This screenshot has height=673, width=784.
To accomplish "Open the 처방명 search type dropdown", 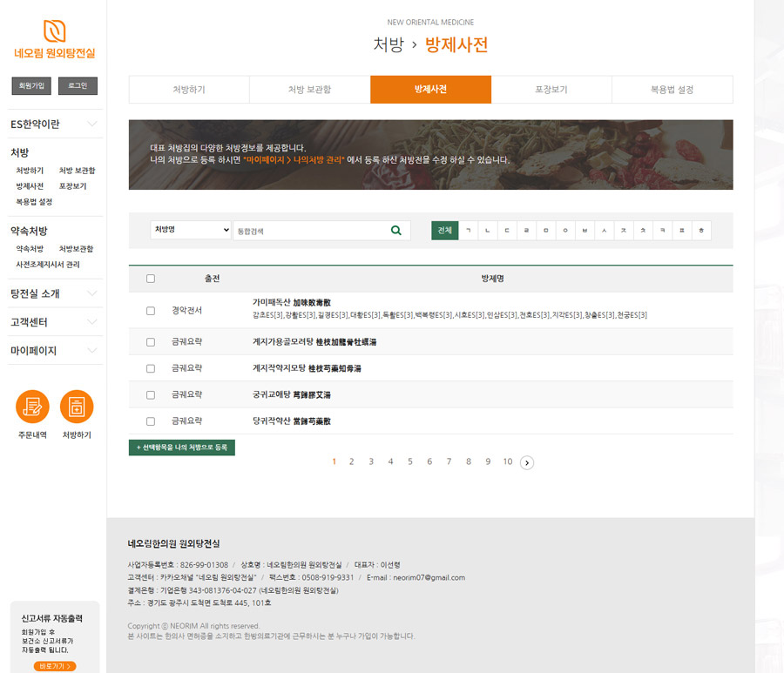I will [x=191, y=230].
